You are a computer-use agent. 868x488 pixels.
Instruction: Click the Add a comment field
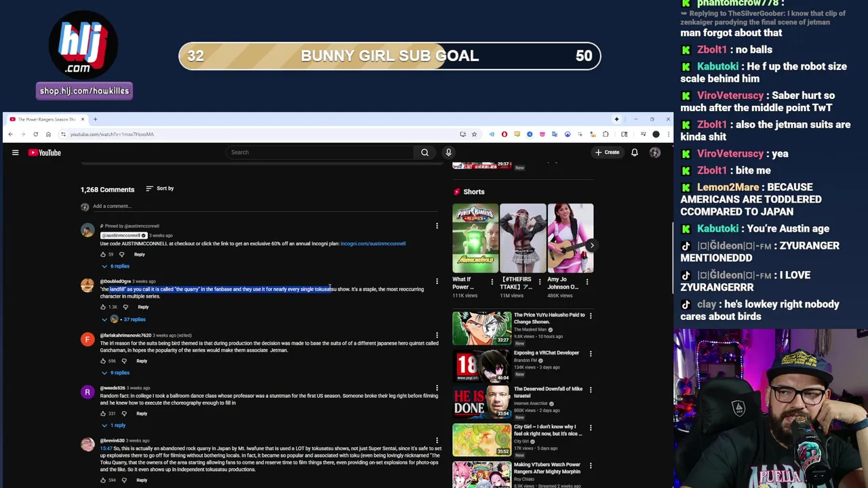click(264, 206)
